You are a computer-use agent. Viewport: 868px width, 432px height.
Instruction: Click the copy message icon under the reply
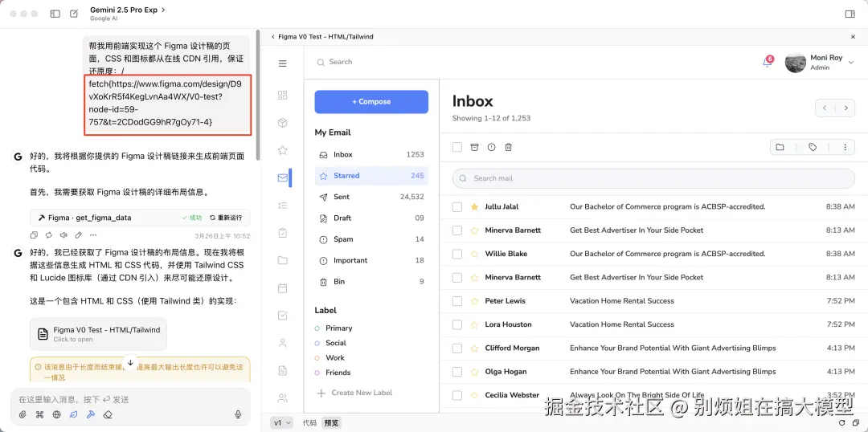[35, 235]
